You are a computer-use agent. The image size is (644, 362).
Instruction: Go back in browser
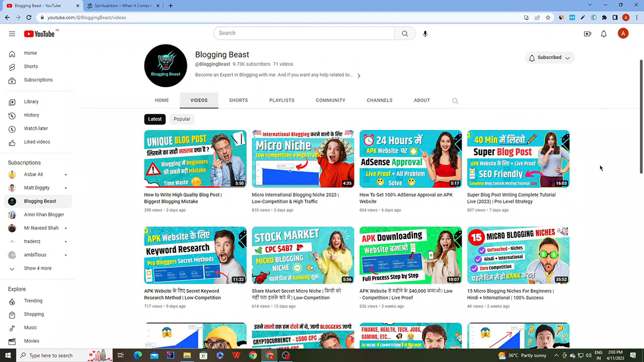7,17
